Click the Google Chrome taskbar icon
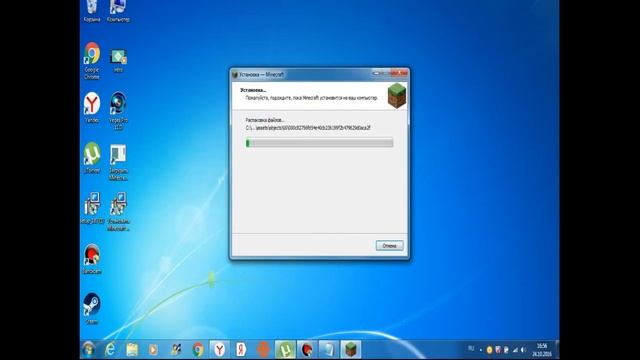Screen dimensions: 640x360 point(198,349)
